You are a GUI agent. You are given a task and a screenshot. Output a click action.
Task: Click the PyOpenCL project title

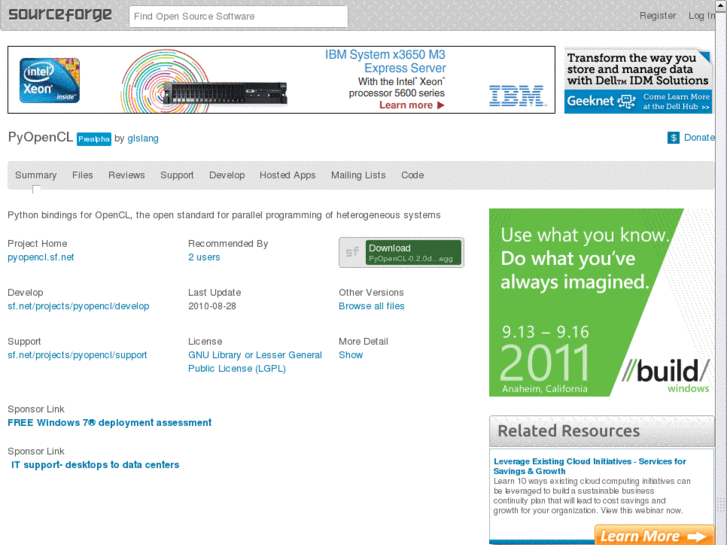[x=40, y=137]
